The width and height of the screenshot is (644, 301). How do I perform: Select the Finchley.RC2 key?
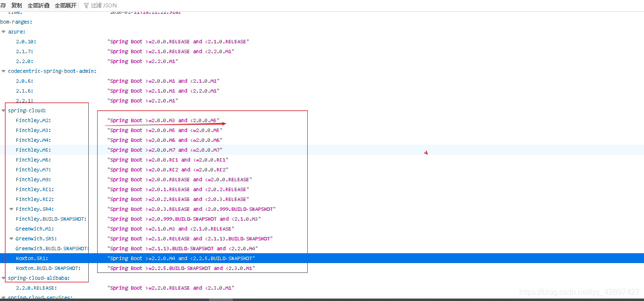coord(35,199)
